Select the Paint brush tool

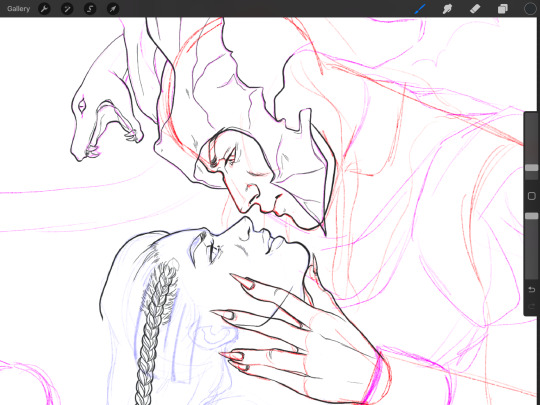click(x=420, y=9)
